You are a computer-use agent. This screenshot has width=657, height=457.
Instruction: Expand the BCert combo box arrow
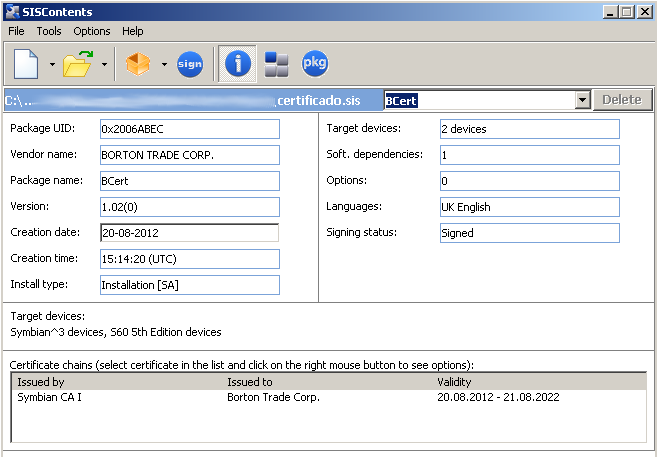(x=582, y=100)
